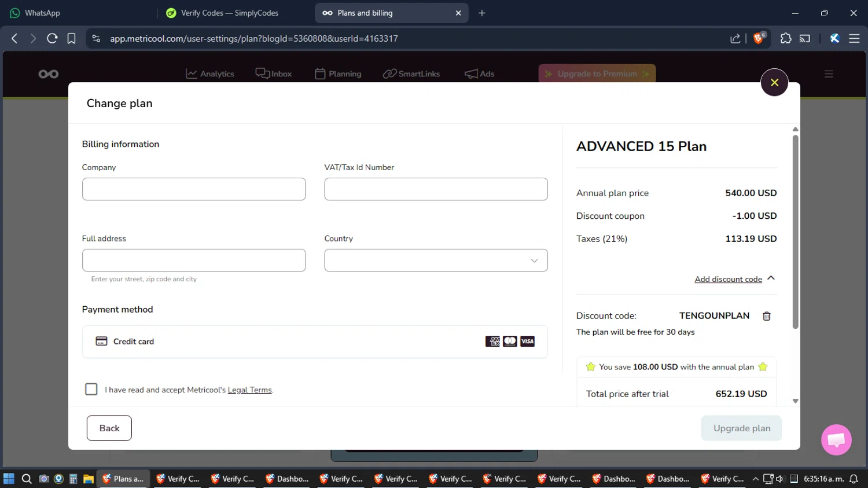
Task: Click the Full address input field
Action: point(194,260)
